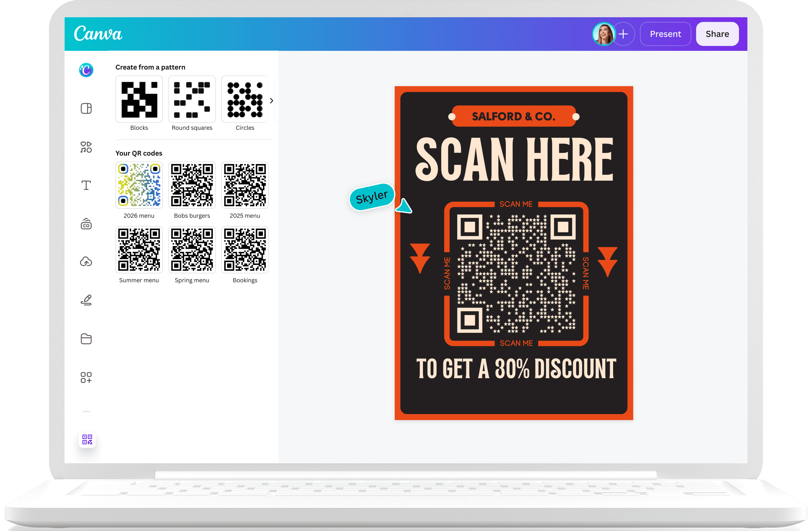The height and width of the screenshot is (531, 812).
Task: Open the 2026 menu QR code
Action: pos(139,185)
